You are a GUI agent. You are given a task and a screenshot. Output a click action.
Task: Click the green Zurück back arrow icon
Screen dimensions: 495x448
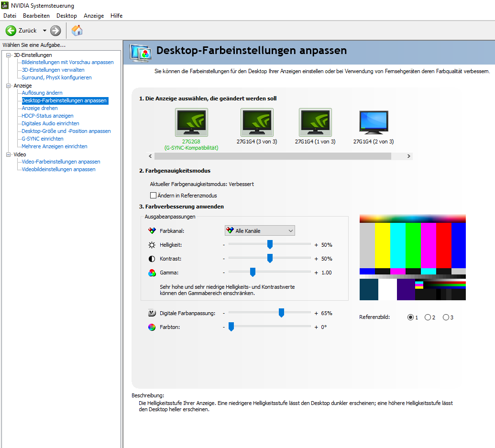click(11, 31)
